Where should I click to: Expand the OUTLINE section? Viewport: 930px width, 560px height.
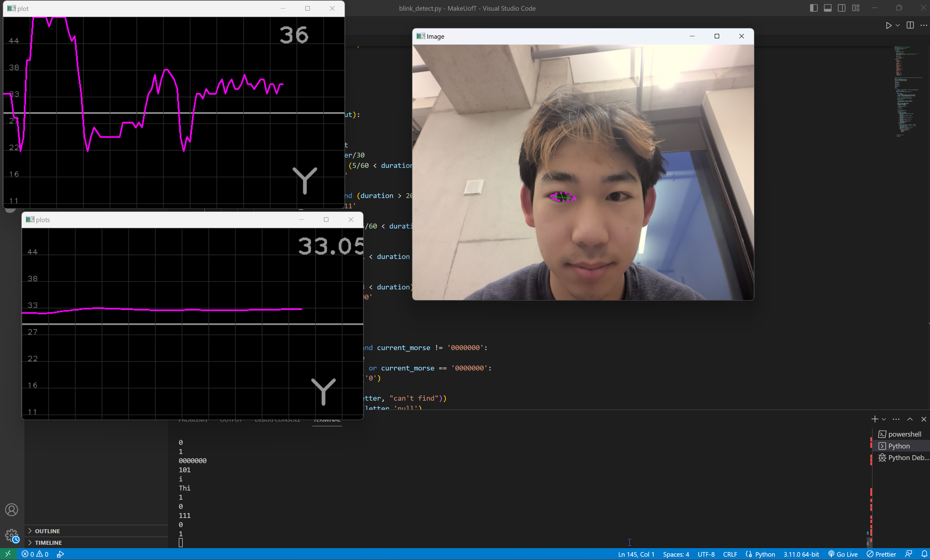47,530
